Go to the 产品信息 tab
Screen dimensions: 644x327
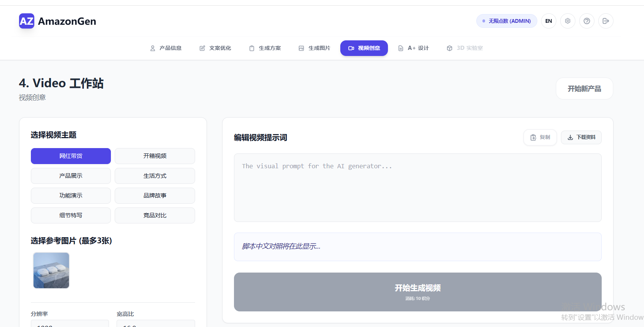[x=166, y=48]
